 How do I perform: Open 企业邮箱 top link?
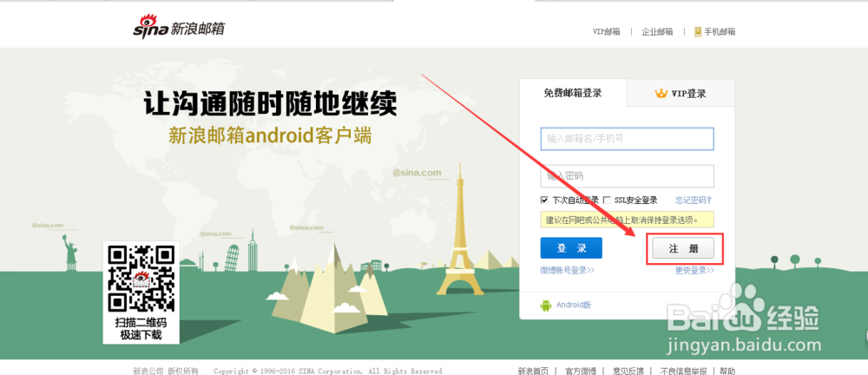tap(657, 31)
